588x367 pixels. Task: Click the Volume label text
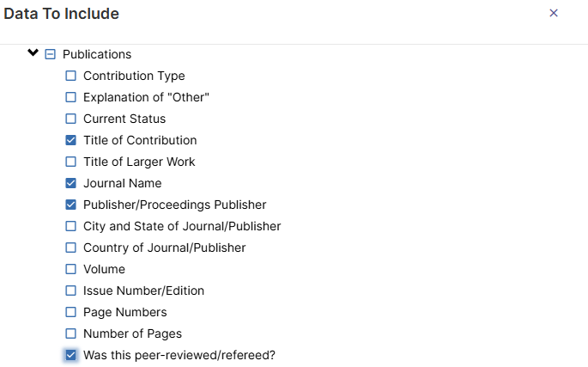tap(104, 269)
